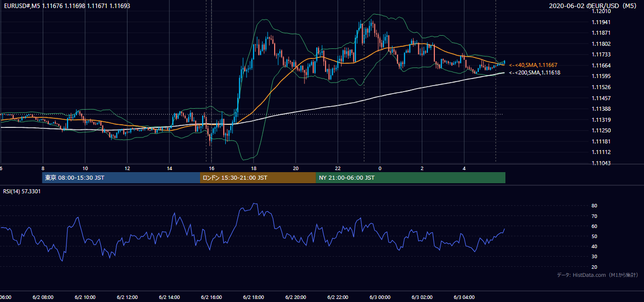Click the 6/2 18:00 time label
Viewport: 644px width, 302px height.
(253, 297)
